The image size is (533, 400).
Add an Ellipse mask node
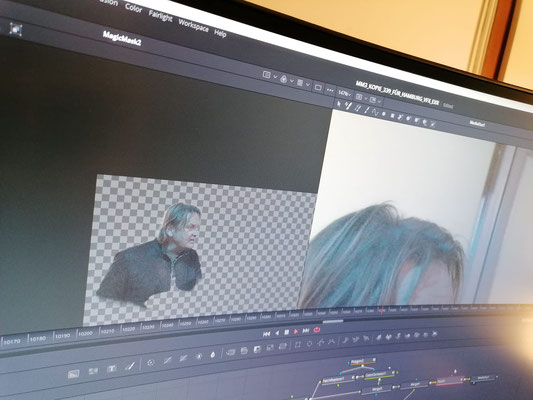[x=309, y=344]
